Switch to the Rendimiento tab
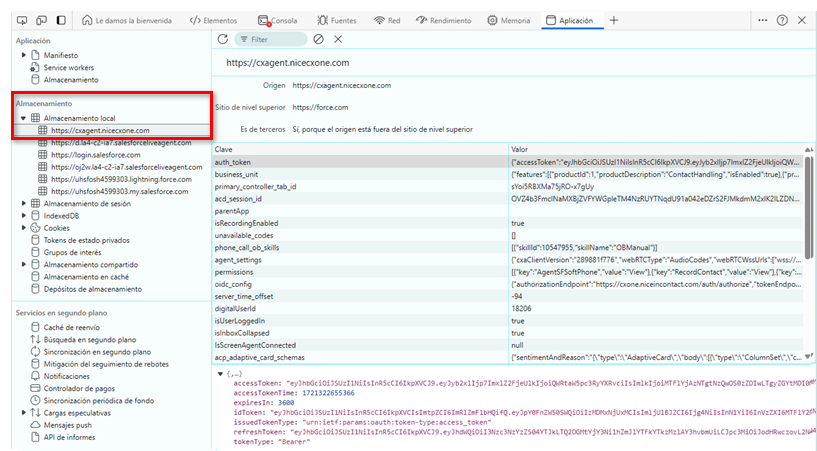Image resolution: width=817 pixels, height=451 pixels. tap(443, 20)
